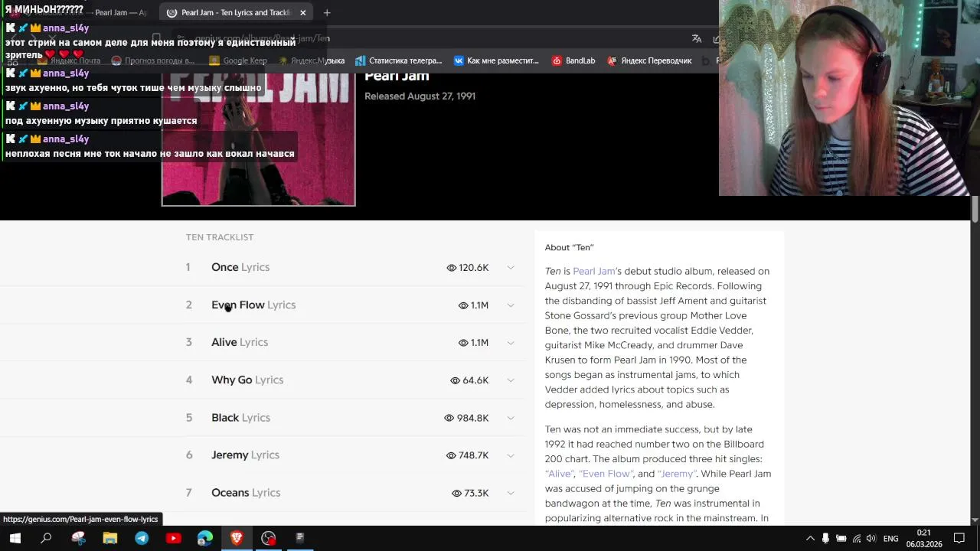This screenshot has width=980, height=551.
Task: Expand the Jeremy track row chevron
Action: point(511,455)
